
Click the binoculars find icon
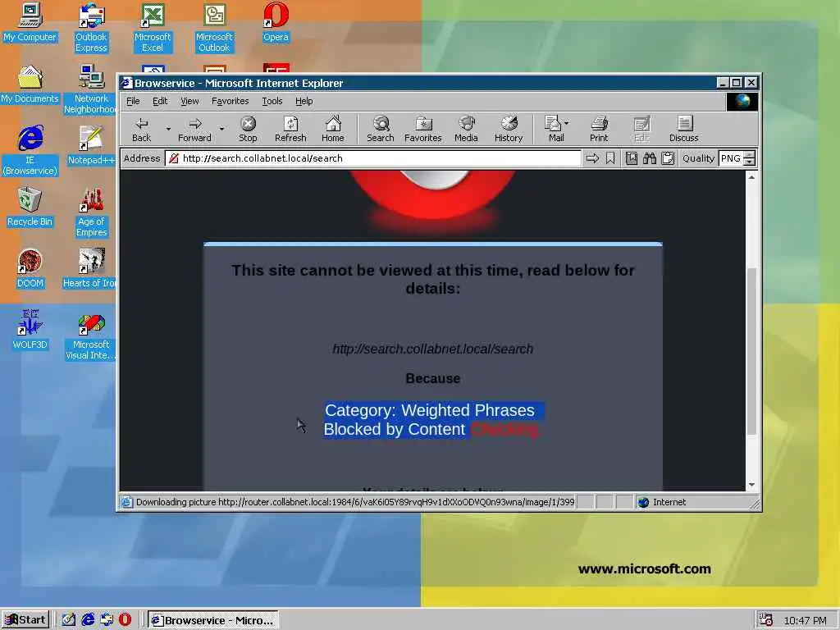coord(650,158)
